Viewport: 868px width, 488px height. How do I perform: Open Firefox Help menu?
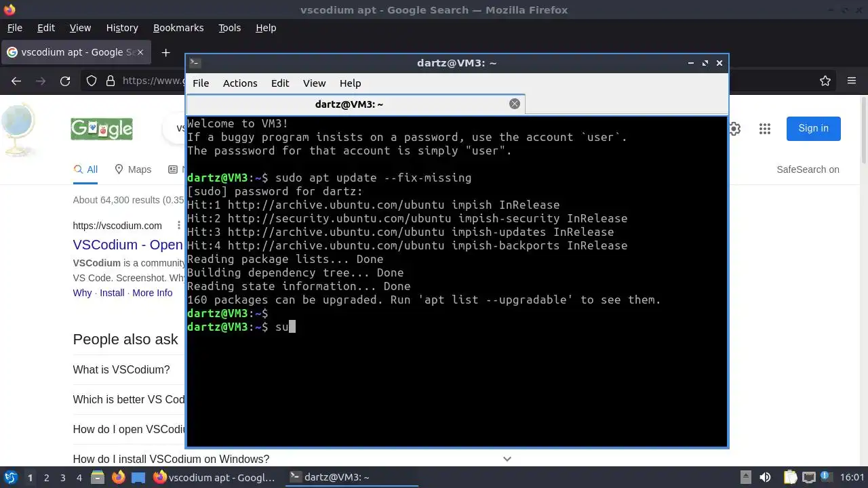click(x=266, y=28)
